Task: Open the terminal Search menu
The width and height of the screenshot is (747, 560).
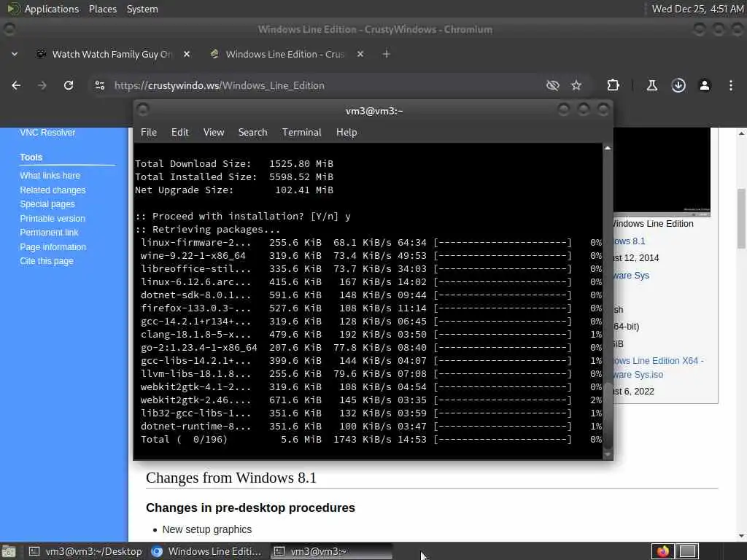Action: 252,133
